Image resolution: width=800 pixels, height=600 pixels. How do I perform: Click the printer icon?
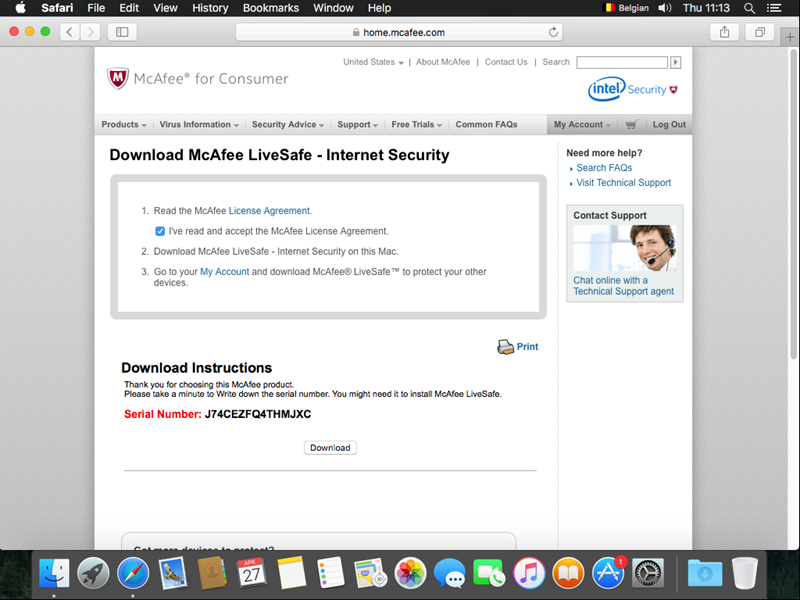[505, 347]
